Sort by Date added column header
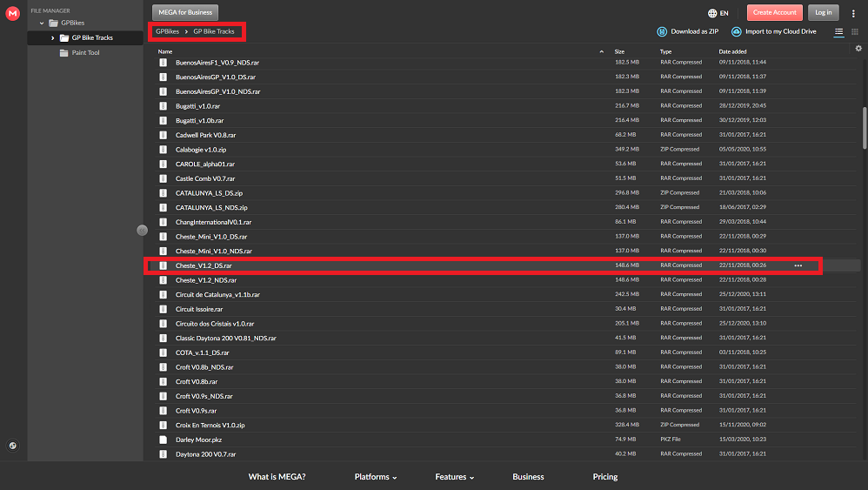Viewport: 868px width, 490px height. pyautogui.click(x=733, y=51)
